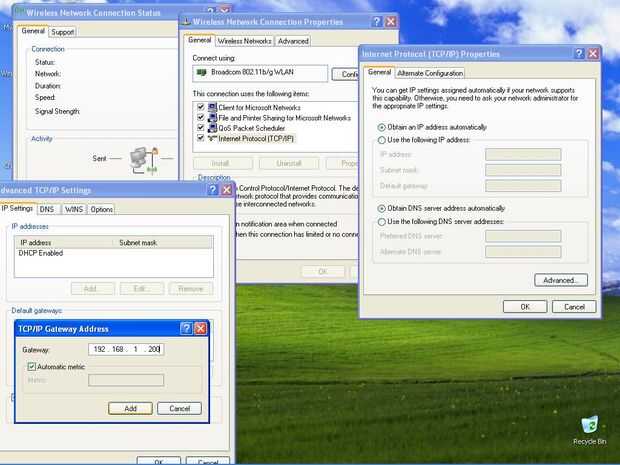The height and width of the screenshot is (465, 620).
Task: Click the Default gateway field
Action: pos(523,186)
